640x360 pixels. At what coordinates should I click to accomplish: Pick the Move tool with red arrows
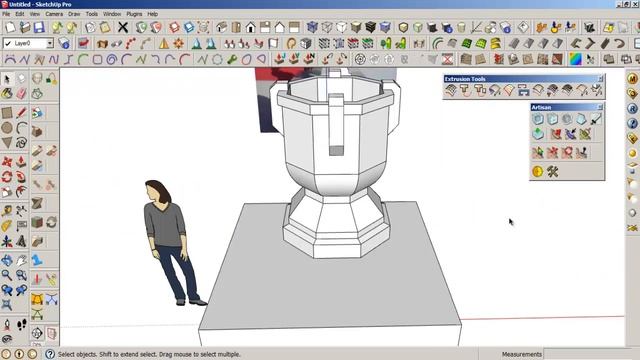(7, 162)
